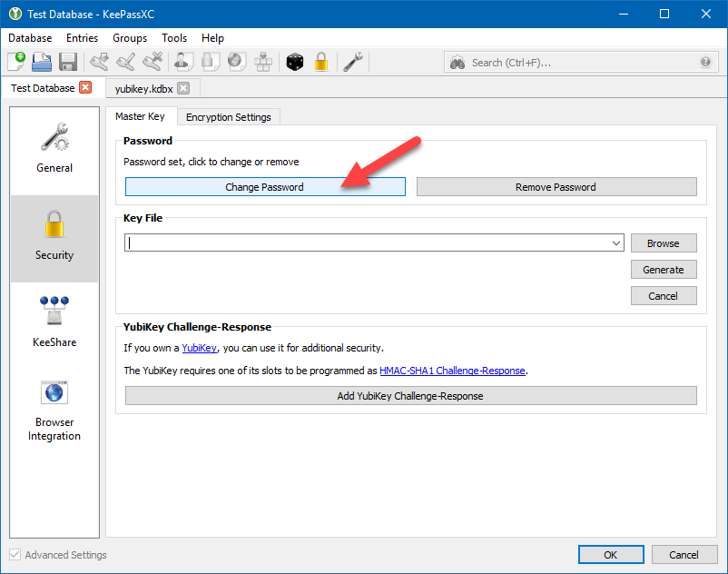This screenshot has height=574, width=728.
Task: Open the Help menu
Action: (212, 38)
